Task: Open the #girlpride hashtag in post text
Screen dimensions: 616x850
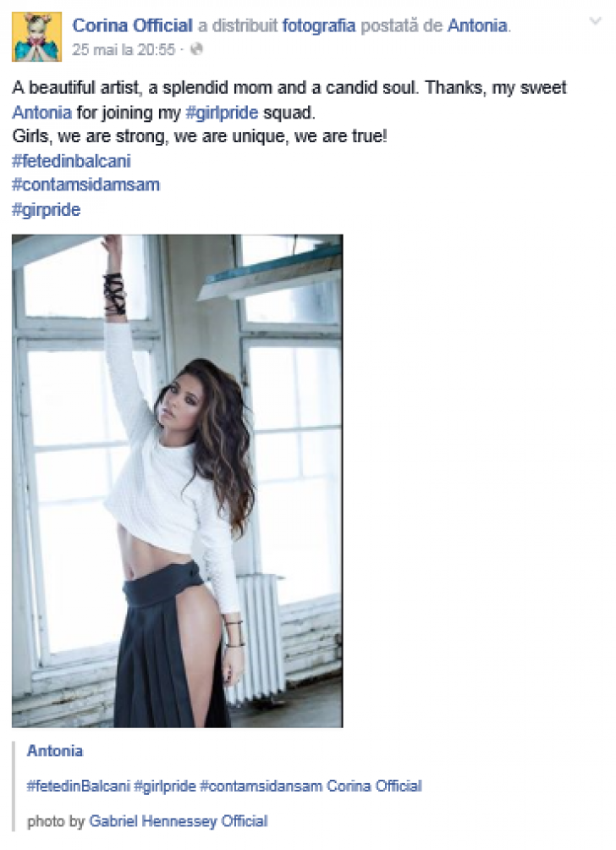Action: coord(222,113)
